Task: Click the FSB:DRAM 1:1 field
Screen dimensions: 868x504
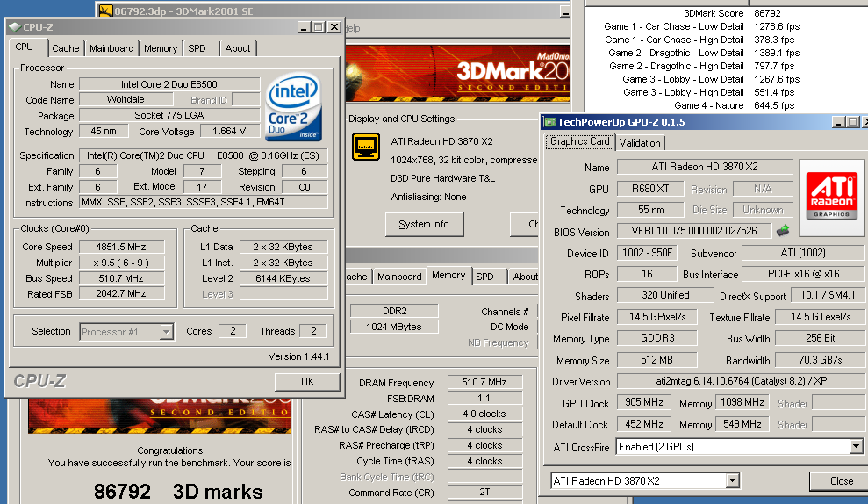Action: pyautogui.click(x=484, y=399)
